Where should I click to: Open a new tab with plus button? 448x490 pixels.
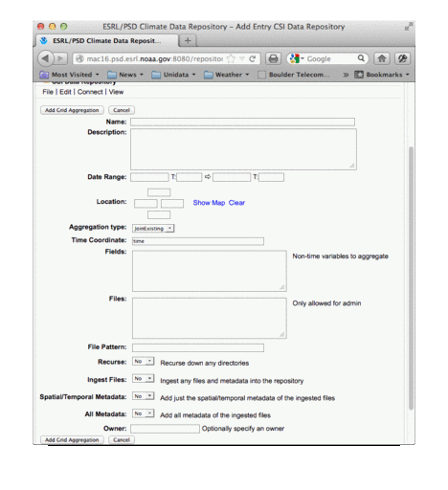188,41
